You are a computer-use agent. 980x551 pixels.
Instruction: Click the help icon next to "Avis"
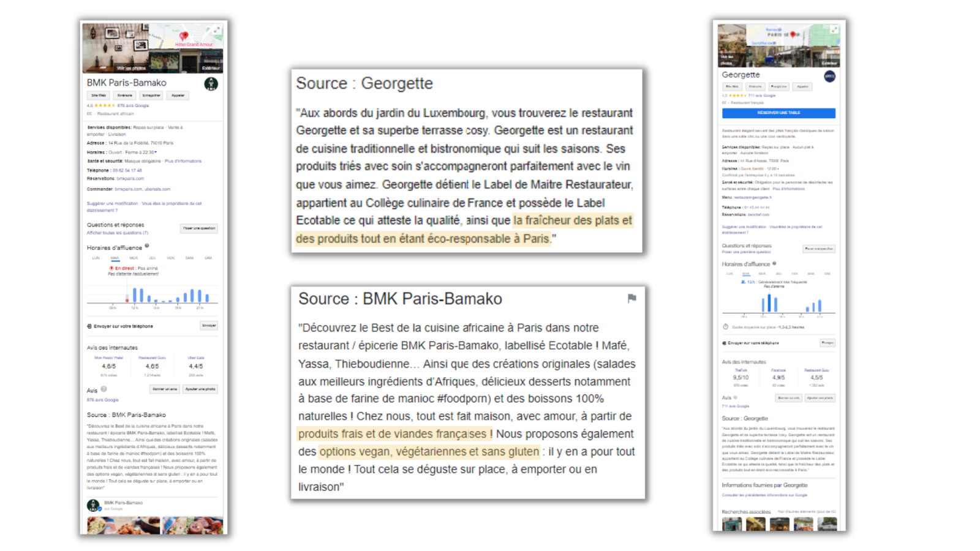pos(104,389)
